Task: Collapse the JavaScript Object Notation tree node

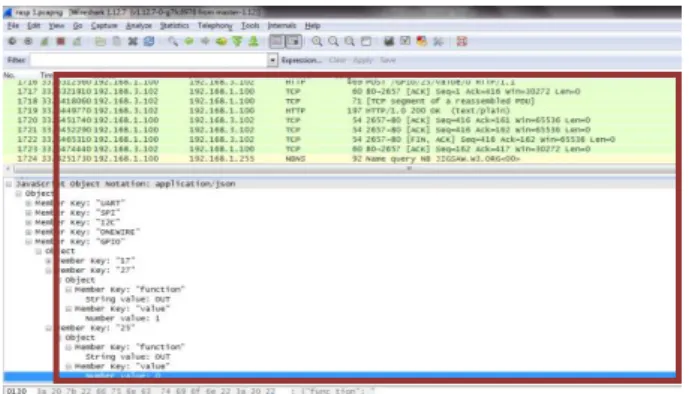Action: 9,184
